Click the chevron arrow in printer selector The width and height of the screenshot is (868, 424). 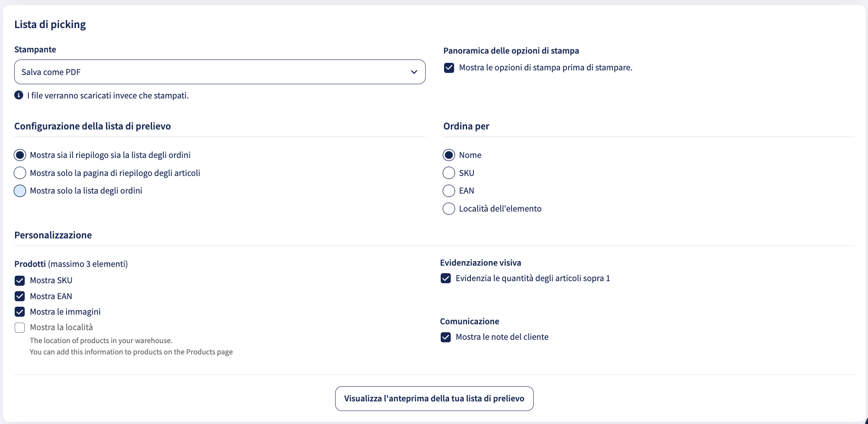click(414, 72)
